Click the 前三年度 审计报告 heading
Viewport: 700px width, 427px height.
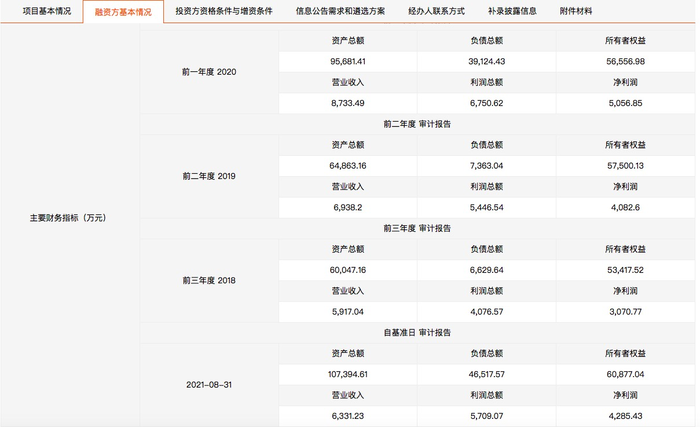coord(417,228)
